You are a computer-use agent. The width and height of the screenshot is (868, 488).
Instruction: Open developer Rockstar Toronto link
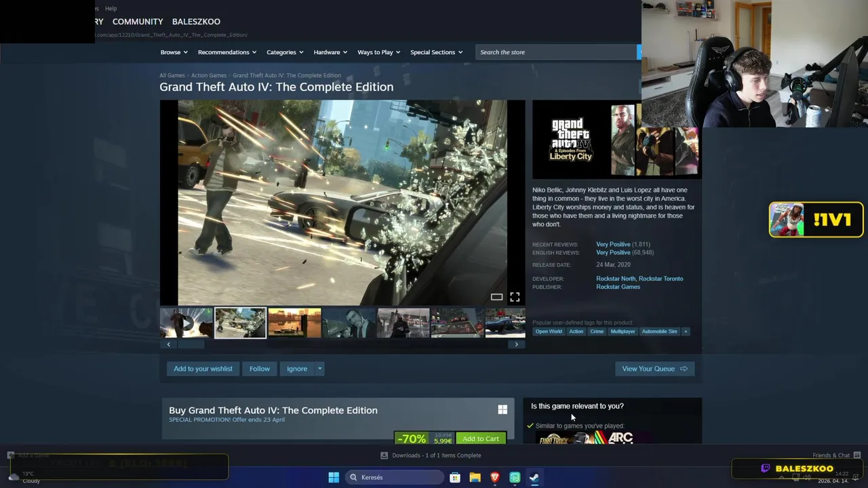tap(660, 279)
